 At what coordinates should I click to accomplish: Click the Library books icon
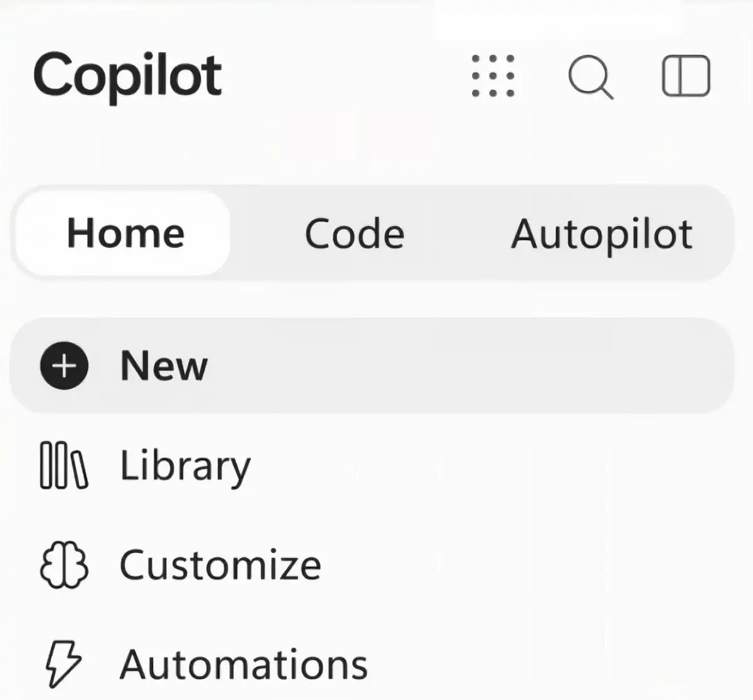(64, 465)
